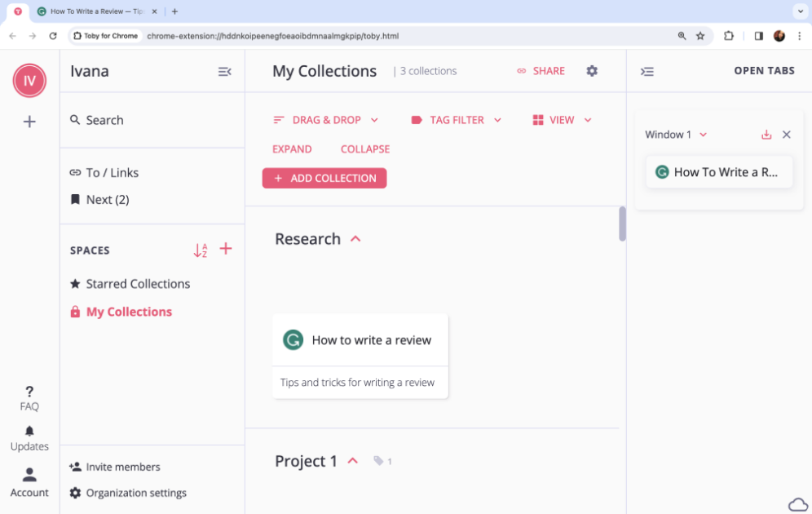Check notifications via the Updates bell
Image resolution: width=812 pixels, height=514 pixels.
[x=29, y=432]
